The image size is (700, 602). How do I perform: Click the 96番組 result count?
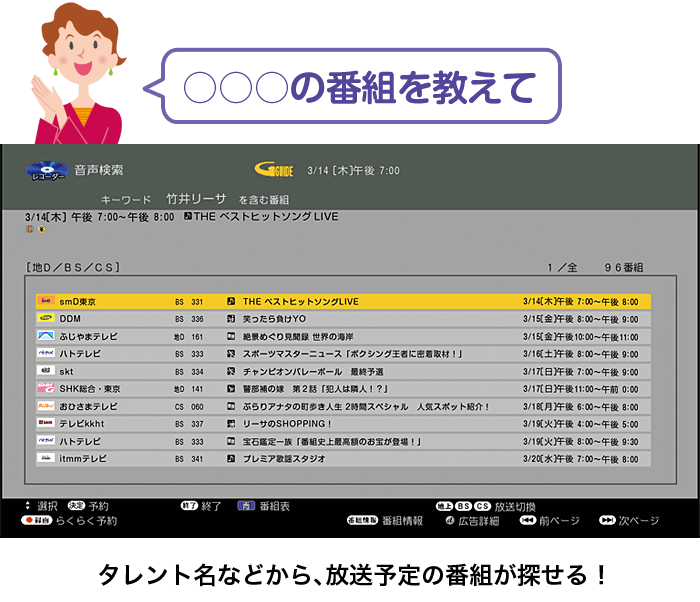(x=624, y=267)
